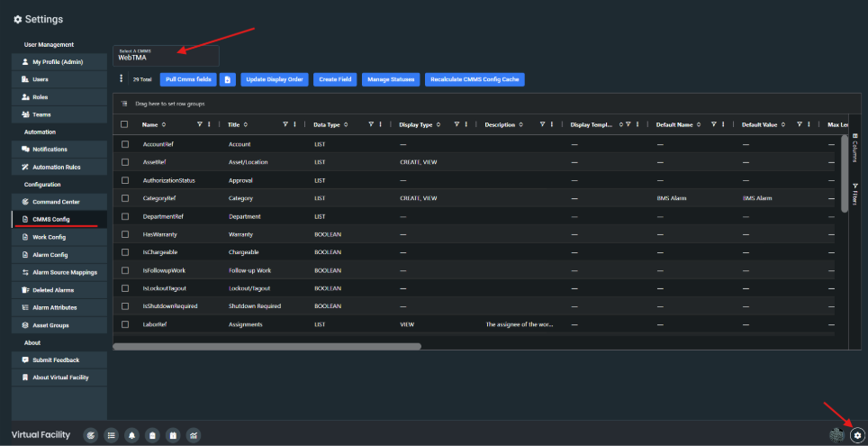This screenshot has width=868, height=446.
Task: Click the Shutdown Required title cell
Action: pyautogui.click(x=255, y=305)
